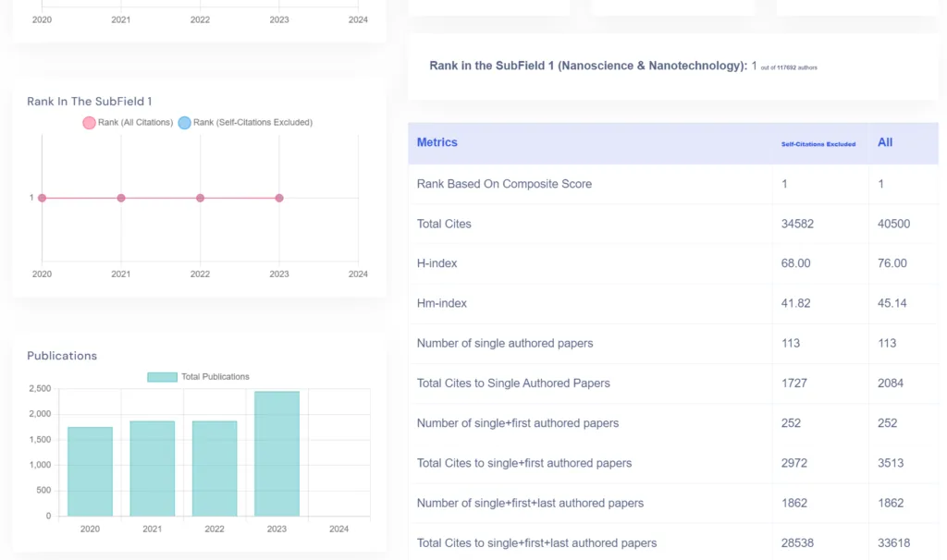947x560 pixels.
Task: Click the Total Cites value 34582
Action: tap(797, 224)
